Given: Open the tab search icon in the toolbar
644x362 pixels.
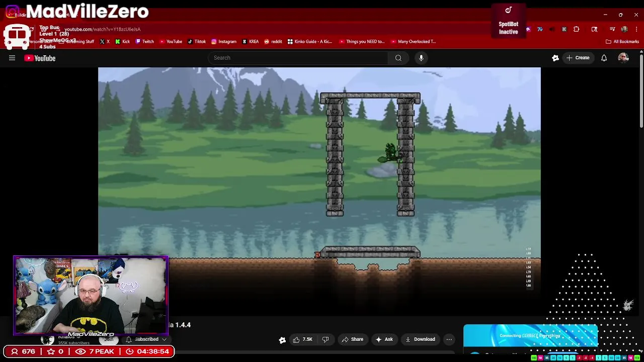Looking at the screenshot, I should (594, 29).
